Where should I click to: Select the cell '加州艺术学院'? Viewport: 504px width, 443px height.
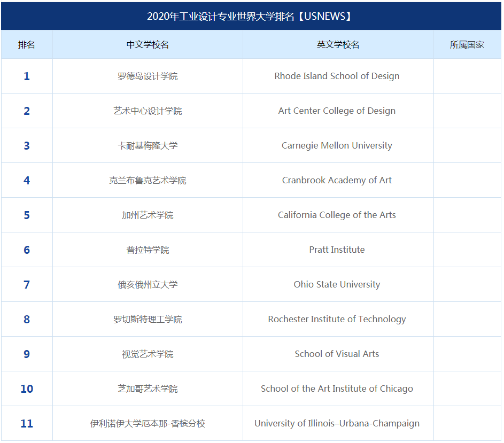pos(148,215)
